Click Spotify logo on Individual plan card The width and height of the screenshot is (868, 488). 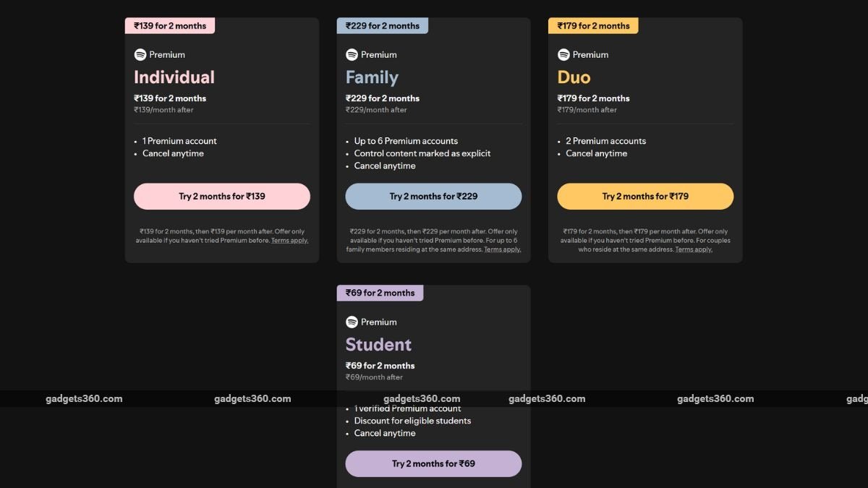click(x=140, y=55)
